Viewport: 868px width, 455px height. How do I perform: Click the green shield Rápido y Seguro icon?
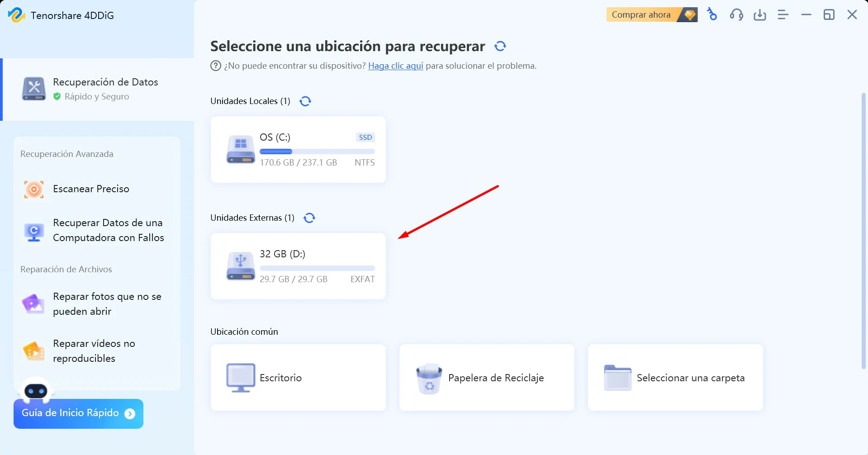57,96
